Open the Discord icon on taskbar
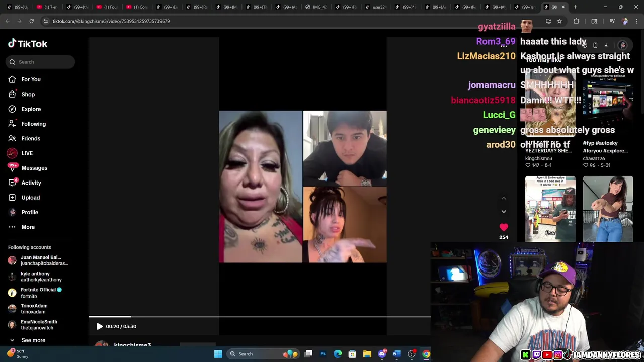 pos(382,354)
